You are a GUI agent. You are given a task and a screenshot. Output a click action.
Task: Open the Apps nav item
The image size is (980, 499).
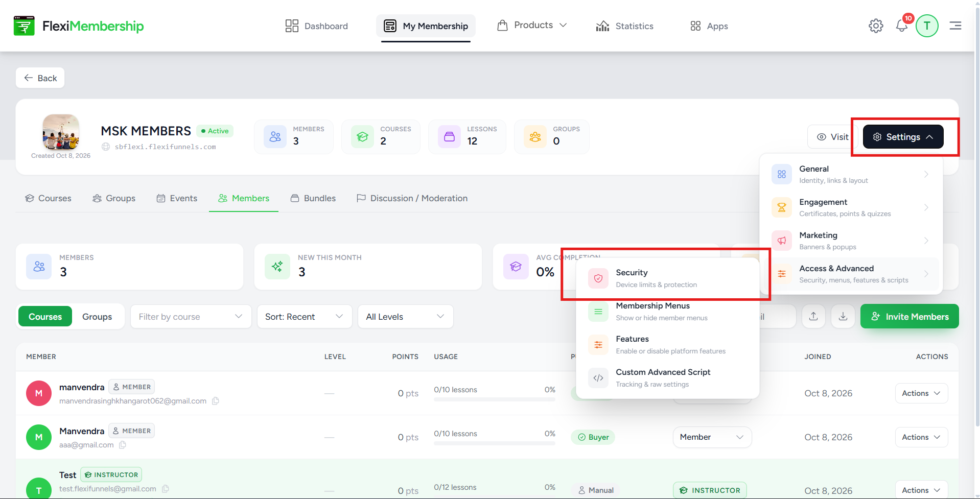[709, 26]
